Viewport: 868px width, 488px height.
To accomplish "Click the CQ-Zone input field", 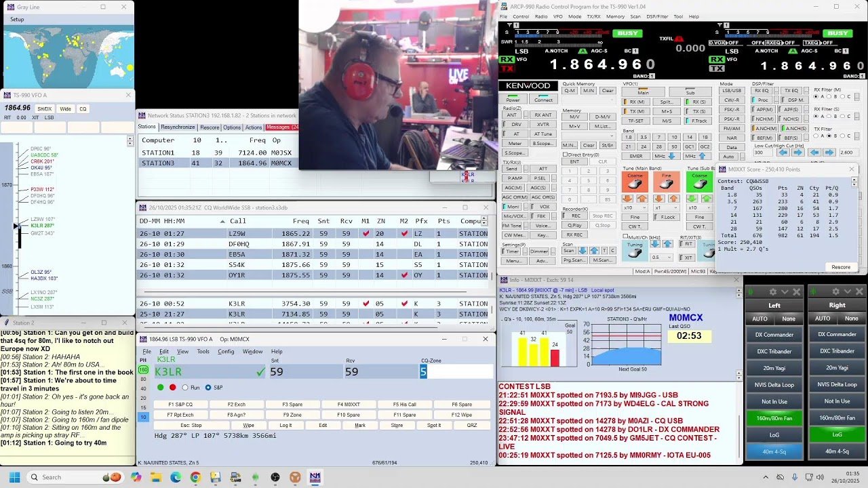I will tap(456, 371).
